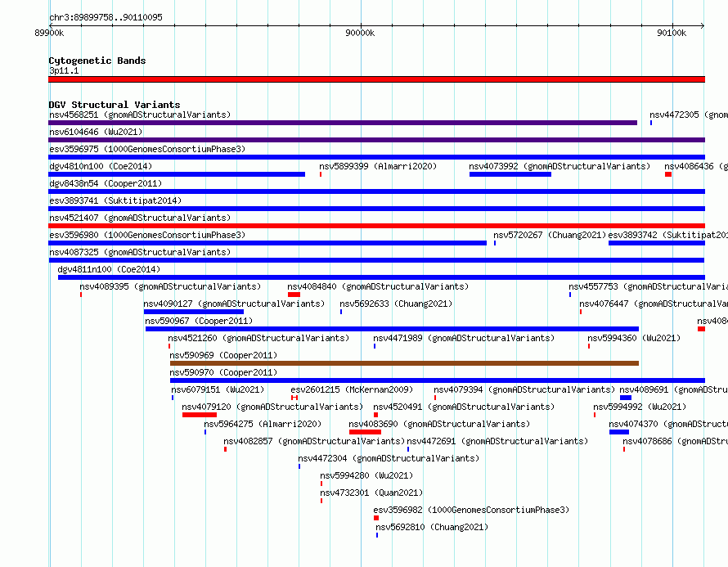
Task: Open dgv4811n100 (Coe2014) label
Action: [x=109, y=269]
